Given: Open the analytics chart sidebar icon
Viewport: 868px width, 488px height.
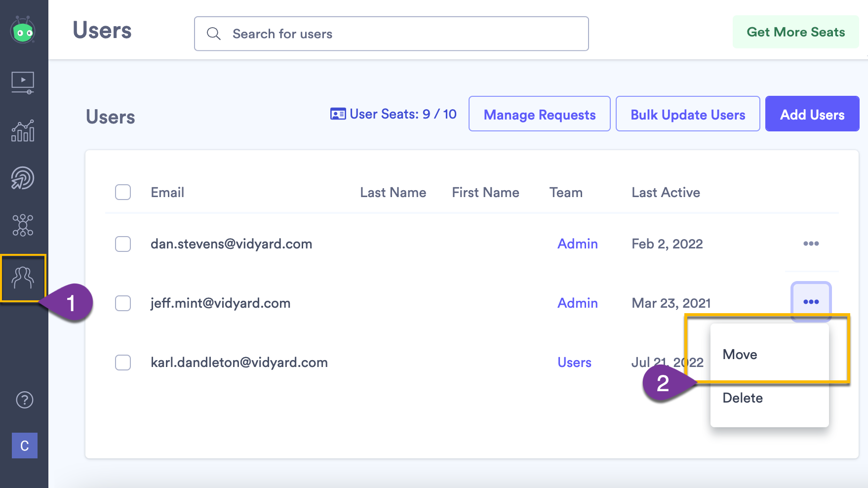Looking at the screenshot, I should [x=23, y=131].
